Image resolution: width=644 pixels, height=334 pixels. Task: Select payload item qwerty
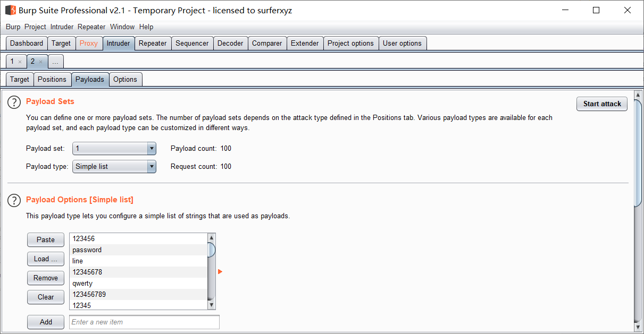point(138,284)
